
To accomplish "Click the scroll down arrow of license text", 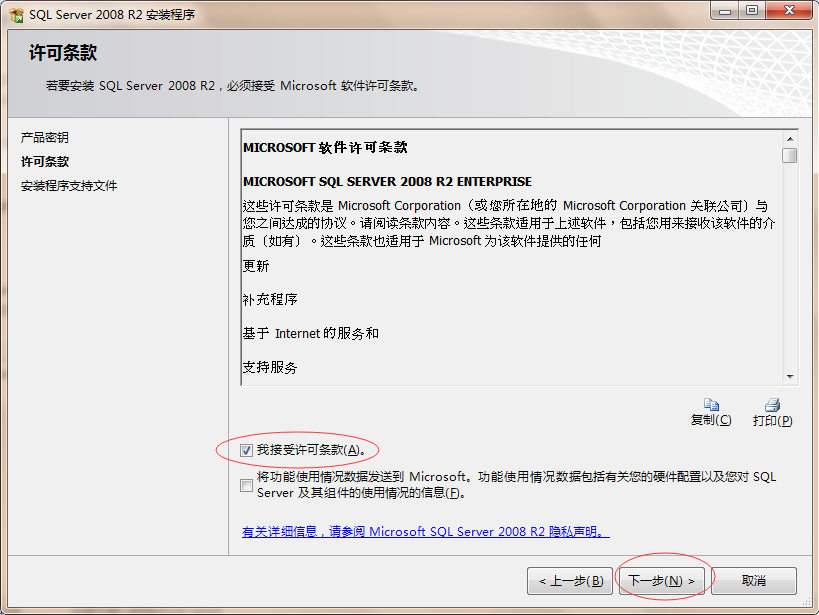I will (x=790, y=377).
